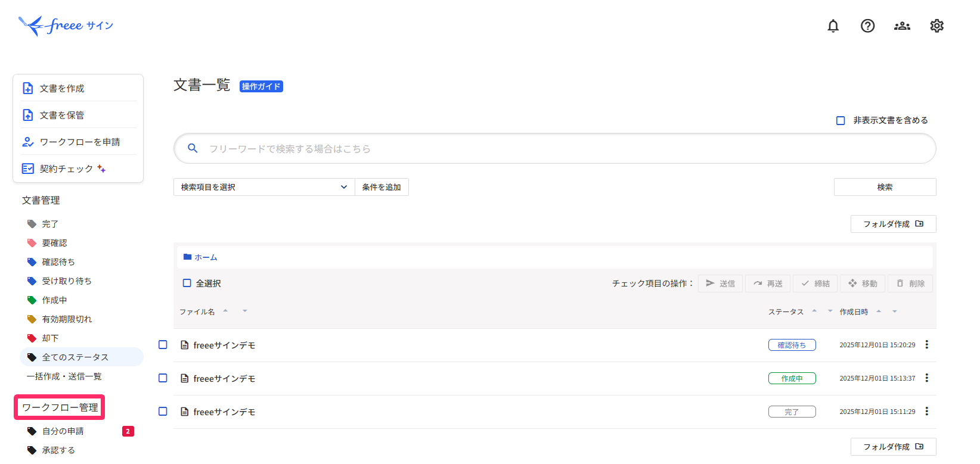
Task: Click the file icon of the 15:13:37 document
Action: point(185,378)
